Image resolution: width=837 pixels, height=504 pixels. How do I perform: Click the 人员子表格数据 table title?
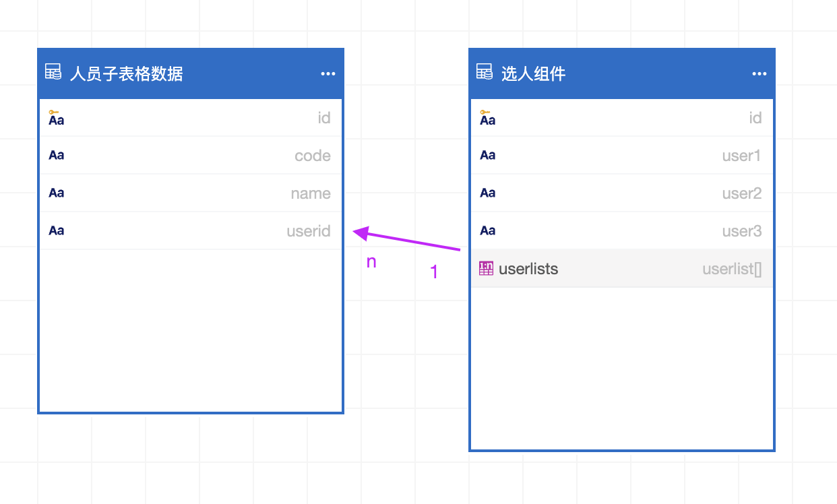126,73
